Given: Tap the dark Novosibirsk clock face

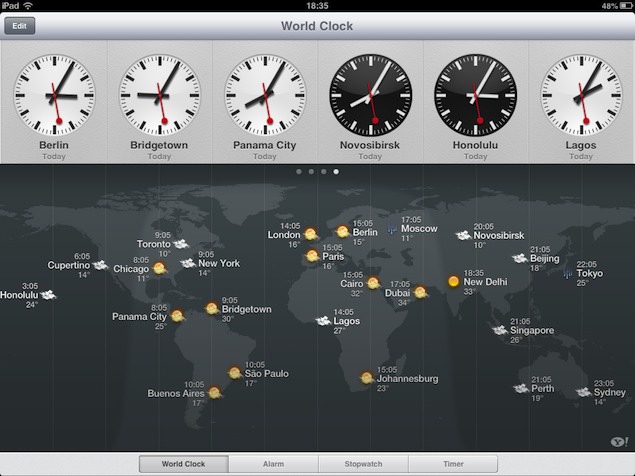Looking at the screenshot, I should tap(371, 95).
